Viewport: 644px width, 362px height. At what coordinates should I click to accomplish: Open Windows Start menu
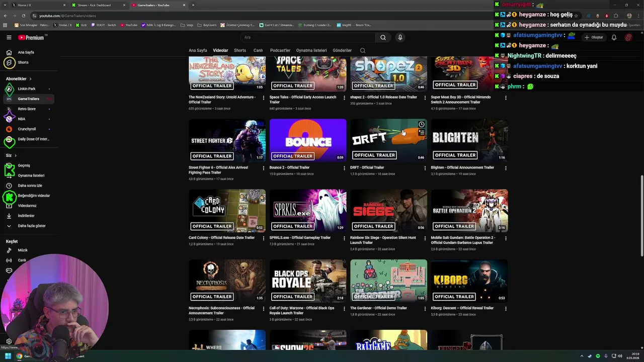click(x=8, y=356)
